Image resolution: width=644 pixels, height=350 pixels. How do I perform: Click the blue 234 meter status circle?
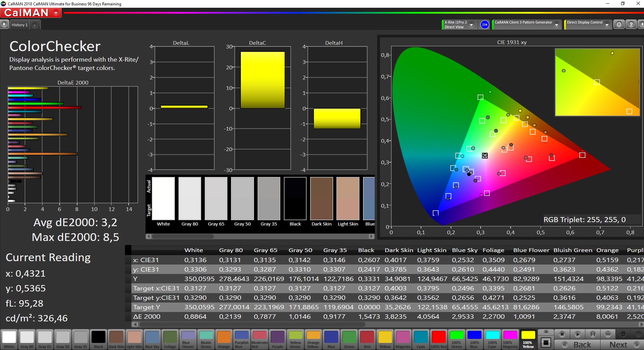[484, 25]
